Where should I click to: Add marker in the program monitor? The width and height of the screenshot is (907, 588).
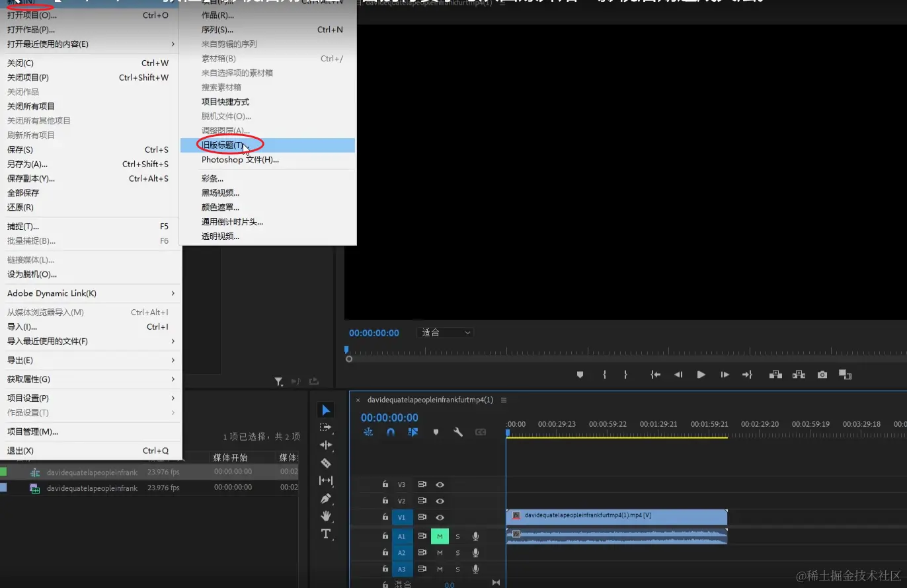tap(580, 375)
